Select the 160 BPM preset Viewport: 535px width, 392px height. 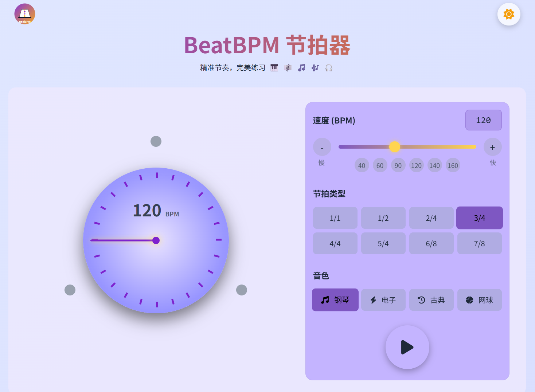tap(453, 165)
